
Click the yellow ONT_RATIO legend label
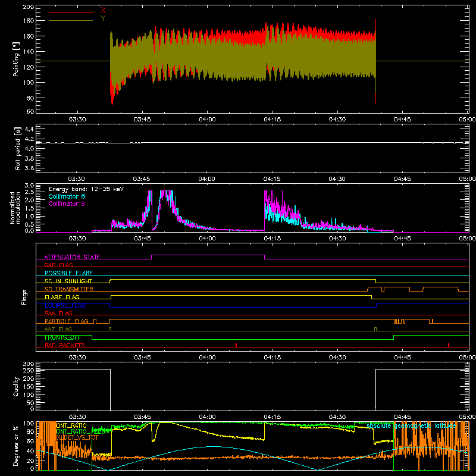(x=71, y=425)
